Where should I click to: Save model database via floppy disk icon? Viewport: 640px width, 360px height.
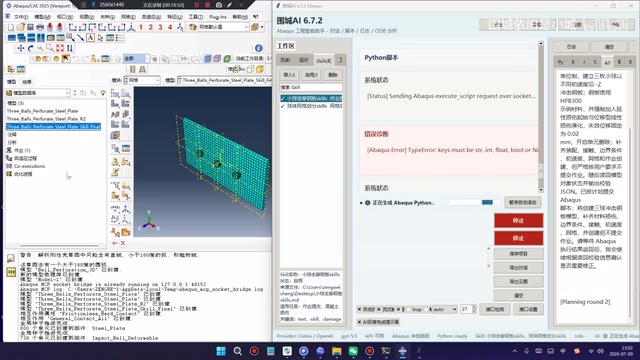coord(30,27)
